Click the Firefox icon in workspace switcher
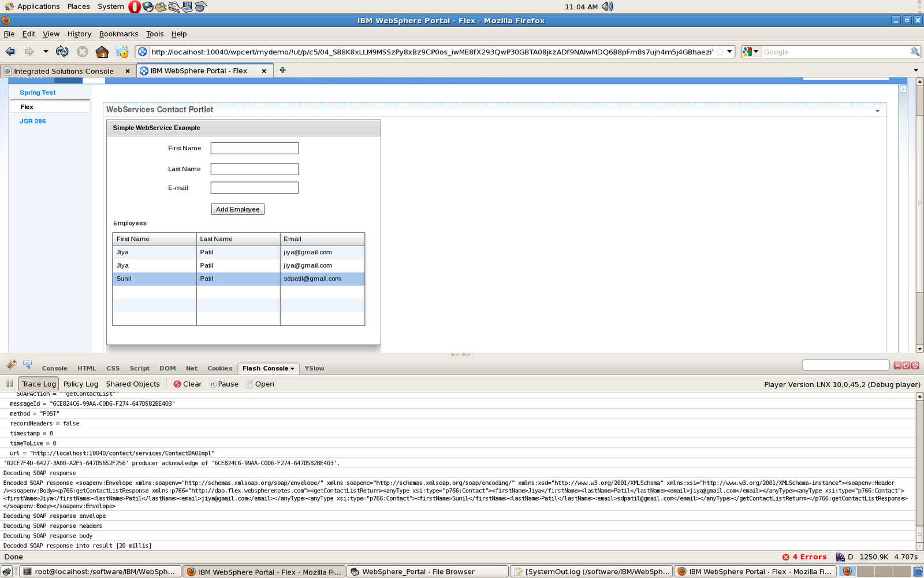Image resolution: width=924 pixels, height=578 pixels. [x=847, y=571]
